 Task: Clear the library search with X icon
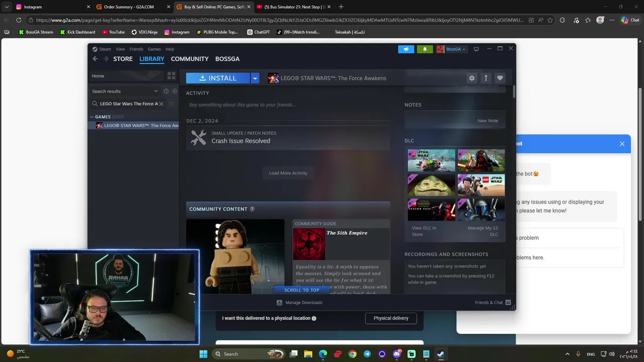pyautogui.click(x=161, y=104)
